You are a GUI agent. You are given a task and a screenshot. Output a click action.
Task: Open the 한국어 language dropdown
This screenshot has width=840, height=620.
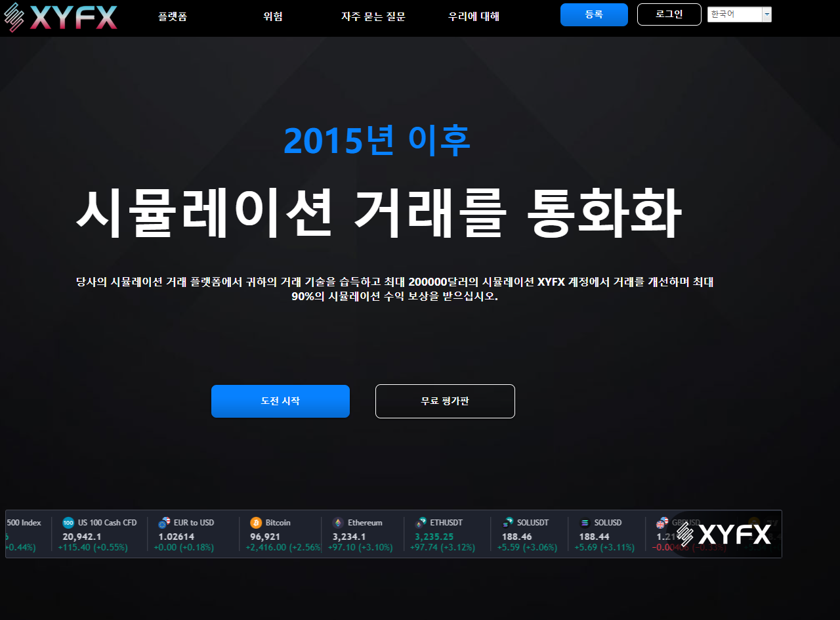click(x=739, y=14)
